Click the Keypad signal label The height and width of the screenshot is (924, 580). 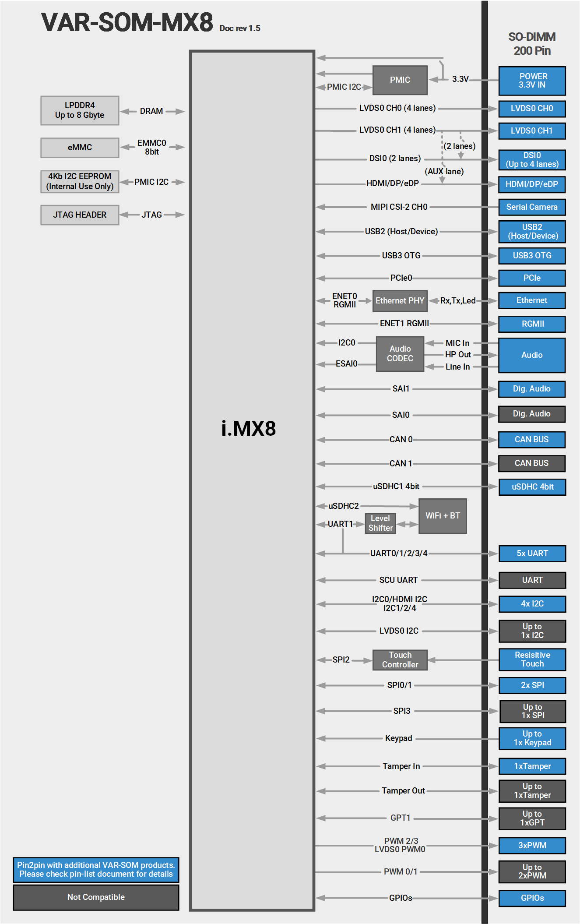(398, 738)
